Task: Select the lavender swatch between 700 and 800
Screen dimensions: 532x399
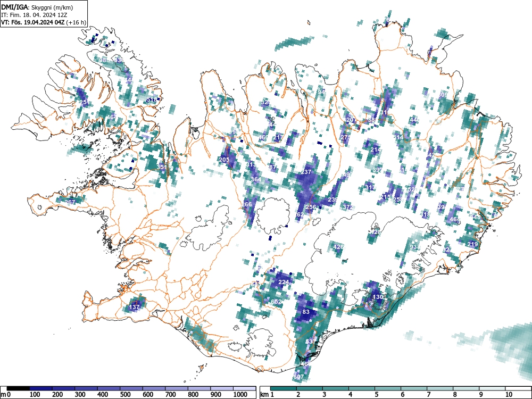Action: tap(177, 388)
